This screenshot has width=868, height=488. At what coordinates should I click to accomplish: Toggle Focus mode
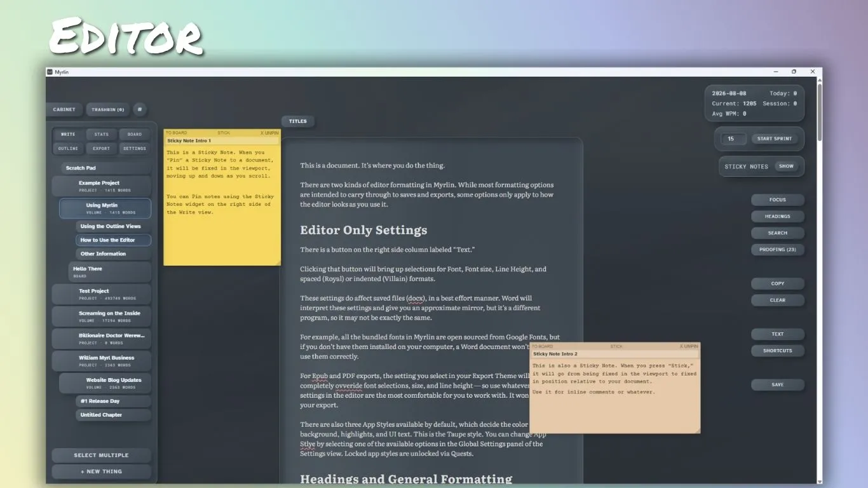pyautogui.click(x=778, y=200)
